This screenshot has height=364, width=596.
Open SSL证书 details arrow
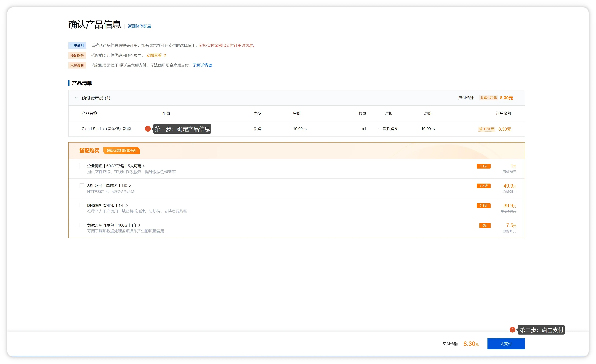tap(130, 186)
